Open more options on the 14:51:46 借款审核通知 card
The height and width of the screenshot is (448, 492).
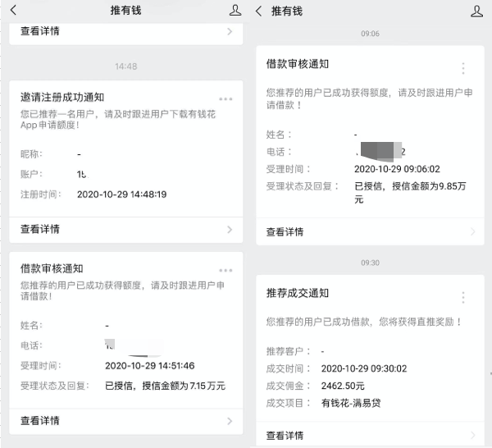[x=225, y=270]
